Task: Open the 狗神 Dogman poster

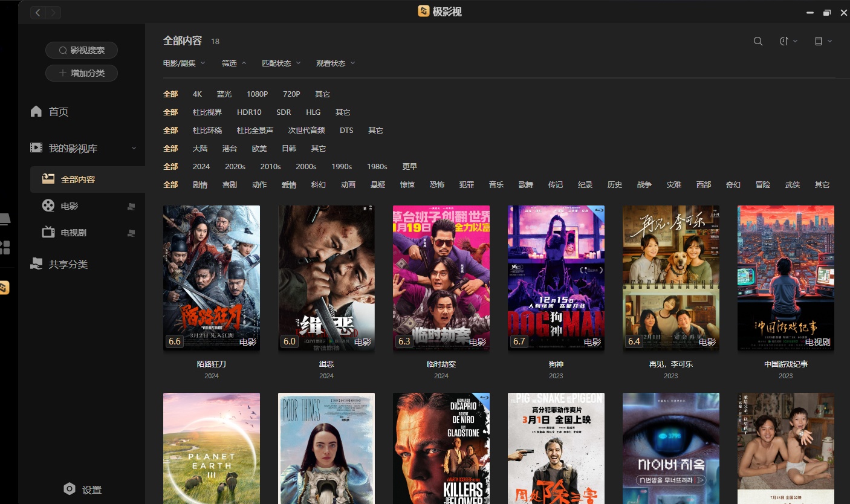Action: pyautogui.click(x=556, y=278)
